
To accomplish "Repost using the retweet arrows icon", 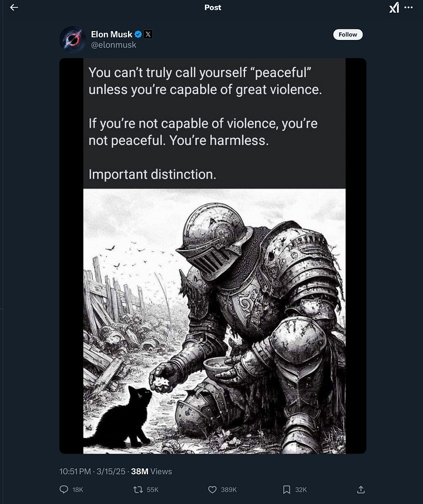I will [x=138, y=489].
